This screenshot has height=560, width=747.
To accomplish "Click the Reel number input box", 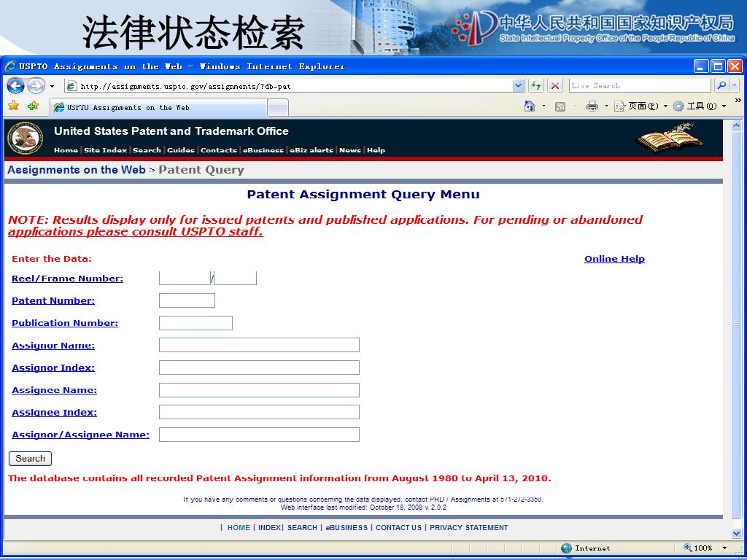I will click(x=185, y=278).
